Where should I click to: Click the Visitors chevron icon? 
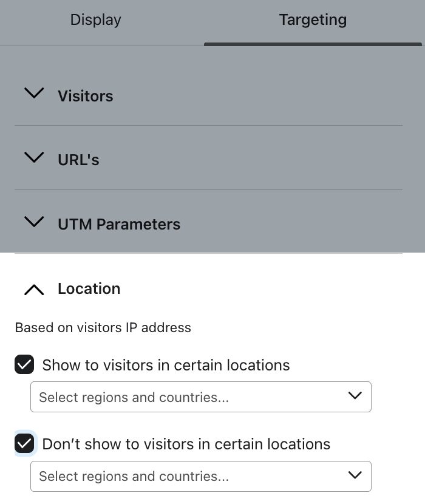pos(34,94)
